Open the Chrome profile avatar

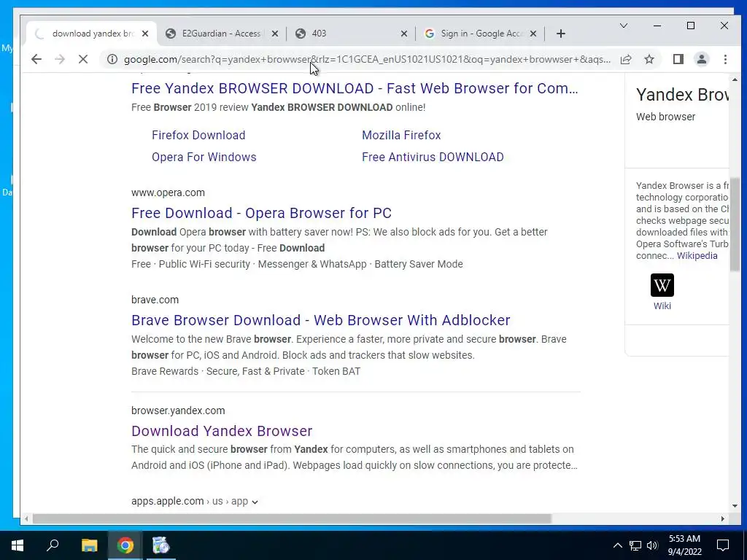point(701,59)
